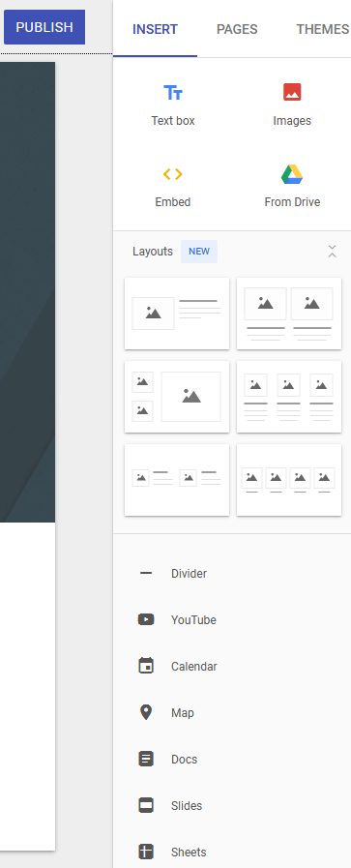Viewport: 351px width, 868px height.
Task: Choose the two-small-one-large-image layout
Action: tap(177, 397)
